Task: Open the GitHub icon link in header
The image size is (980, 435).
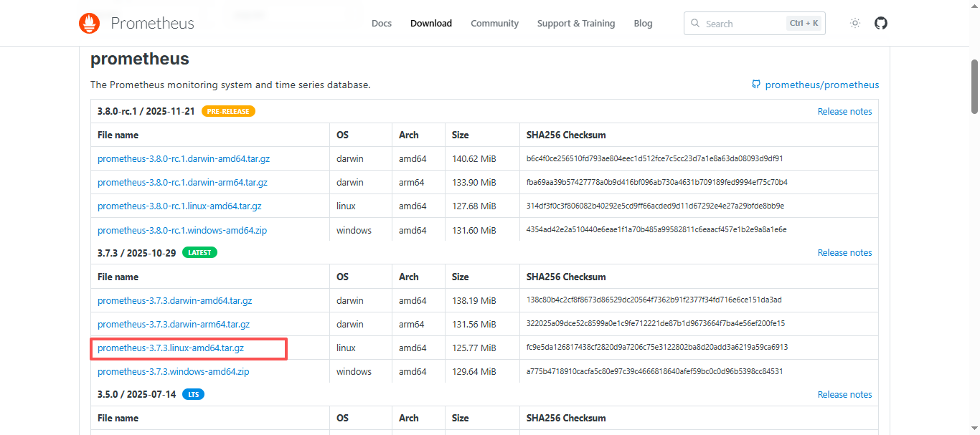Action: click(881, 23)
